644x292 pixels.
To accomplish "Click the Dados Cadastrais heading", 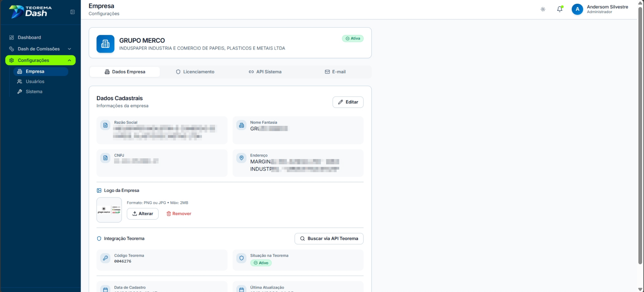I will (120, 98).
